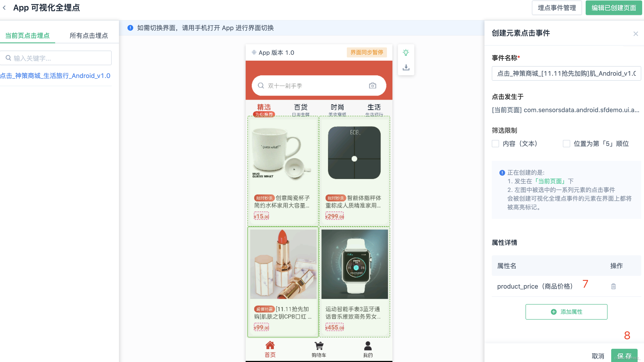Viewport: 644px width, 362px height.
Task: Click the back arrow beside App 可视化全埋点
Action: 4,8
